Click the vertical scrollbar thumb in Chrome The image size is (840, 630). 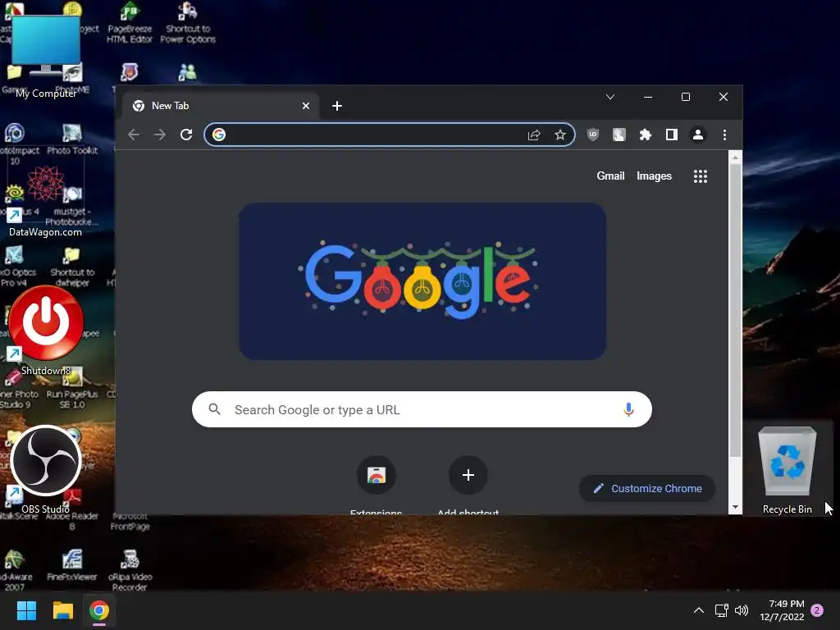[x=735, y=311]
